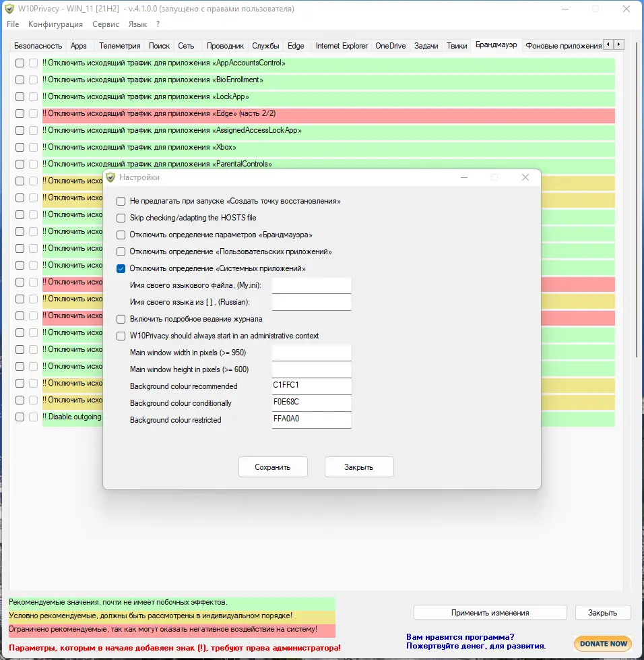This screenshot has width=644, height=660.
Task: Click Применить изменения button
Action: pos(490,613)
